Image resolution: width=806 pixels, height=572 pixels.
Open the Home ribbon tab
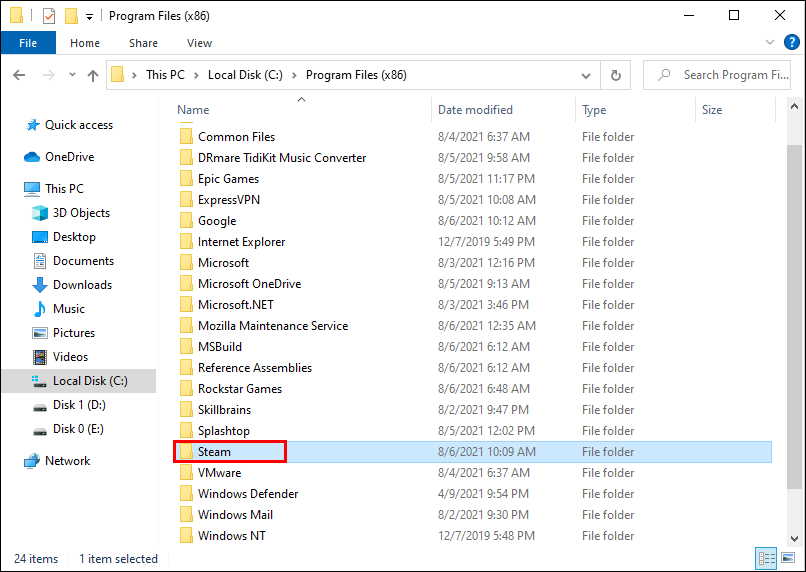point(85,43)
